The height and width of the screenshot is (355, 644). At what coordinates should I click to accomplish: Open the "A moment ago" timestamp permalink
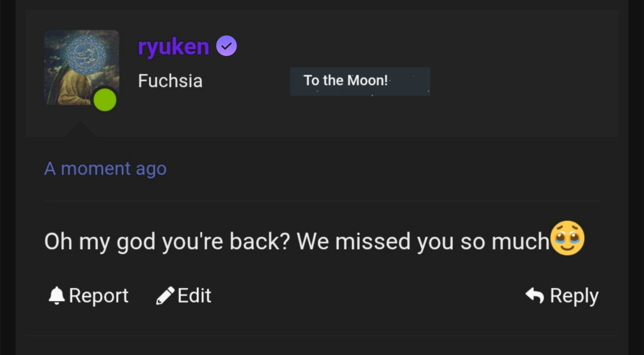point(105,169)
